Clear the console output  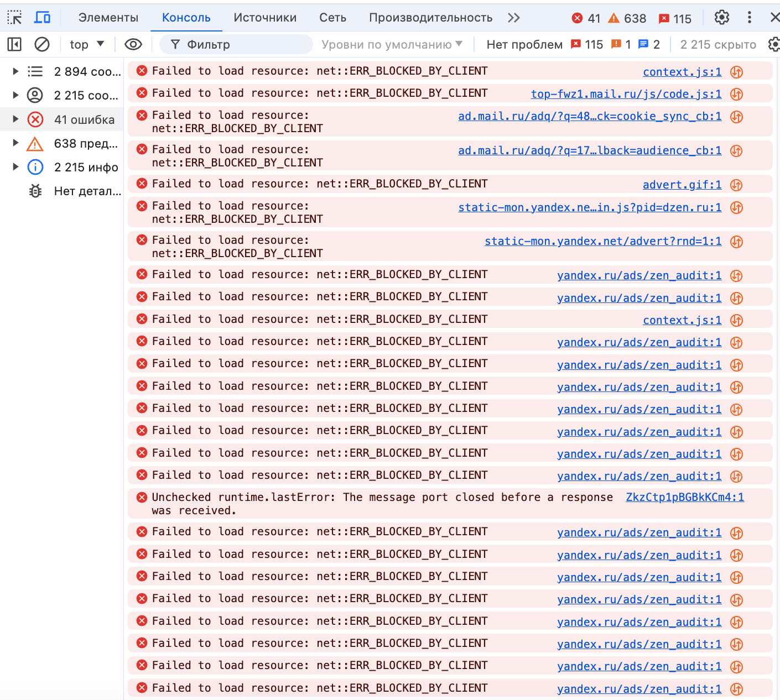point(42,44)
